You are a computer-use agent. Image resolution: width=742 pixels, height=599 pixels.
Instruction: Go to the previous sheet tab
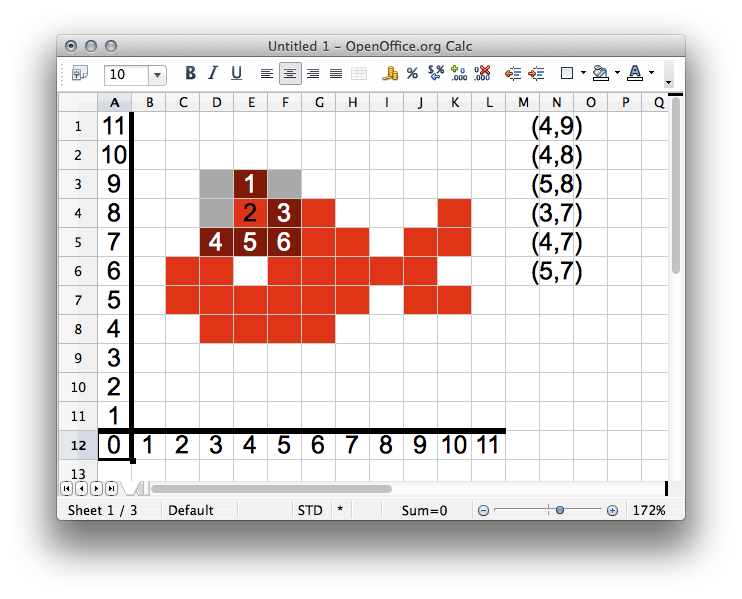(x=81, y=488)
